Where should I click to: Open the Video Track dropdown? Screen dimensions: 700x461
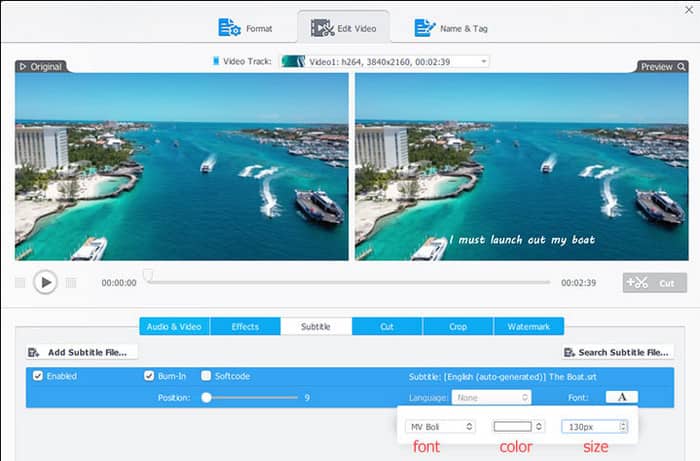point(384,62)
